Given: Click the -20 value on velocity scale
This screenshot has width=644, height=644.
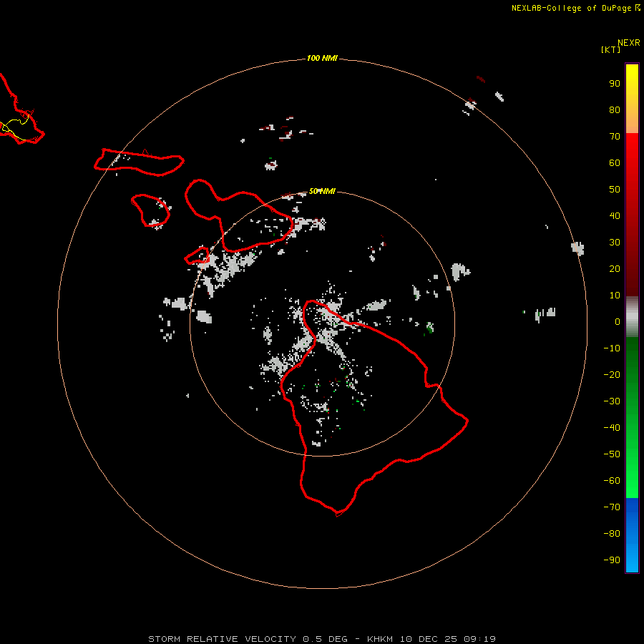Looking at the screenshot, I should tap(612, 374).
